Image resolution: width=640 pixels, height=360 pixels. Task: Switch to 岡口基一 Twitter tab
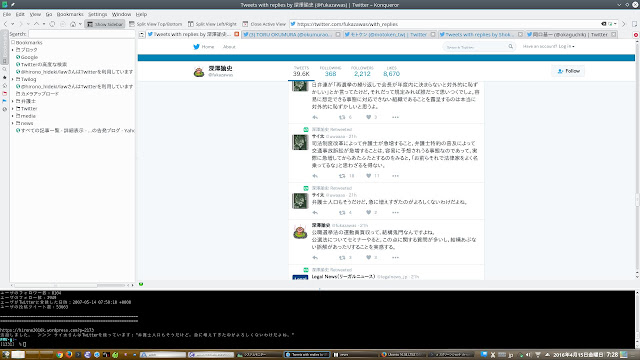point(571,35)
